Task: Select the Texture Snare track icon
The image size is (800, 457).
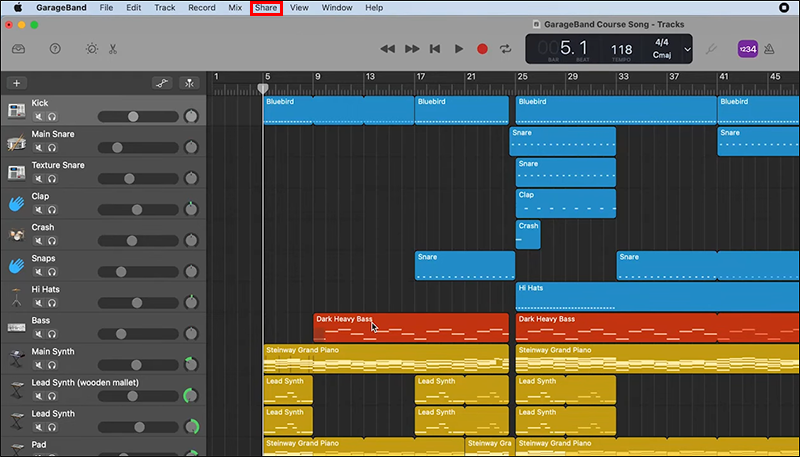Action: point(16,173)
